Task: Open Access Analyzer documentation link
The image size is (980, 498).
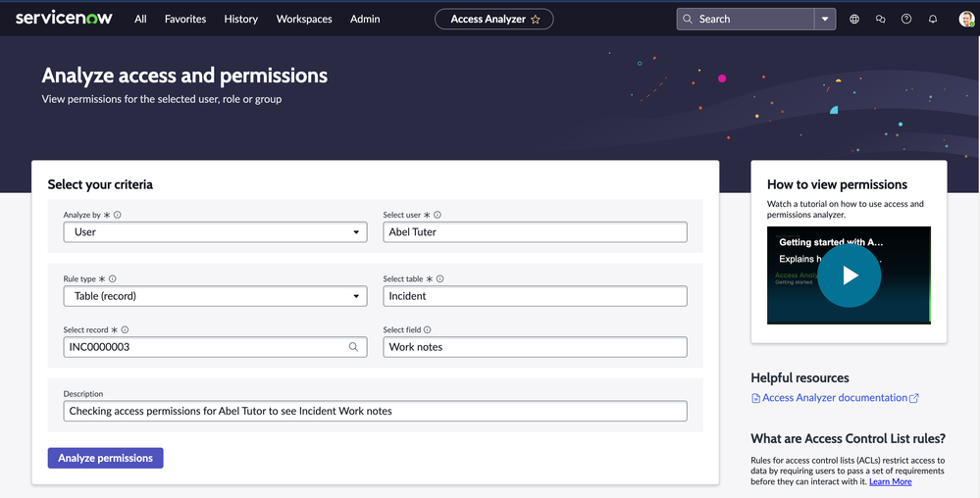Action: (x=835, y=398)
